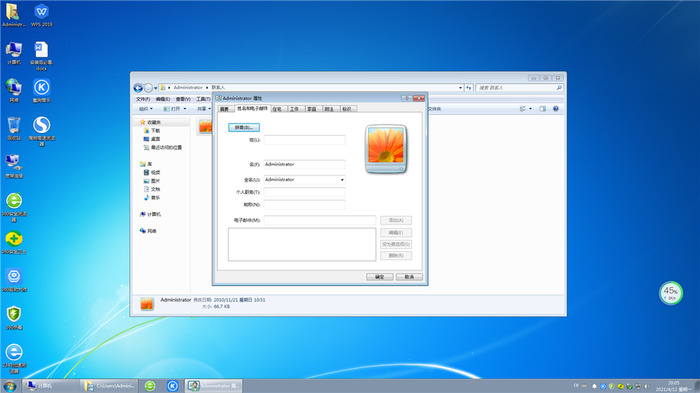Click the 取消 (Cancel) button

(x=409, y=277)
